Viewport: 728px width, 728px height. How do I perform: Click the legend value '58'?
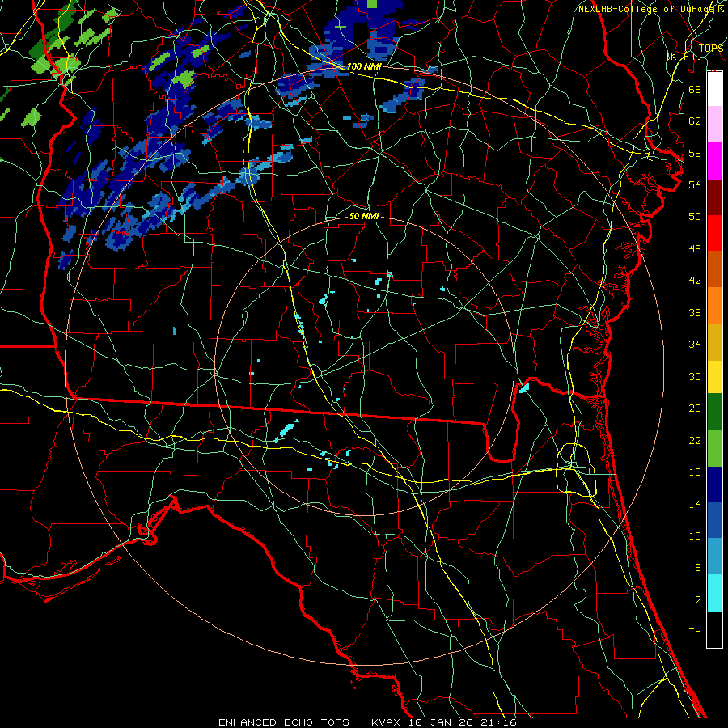tap(695, 153)
